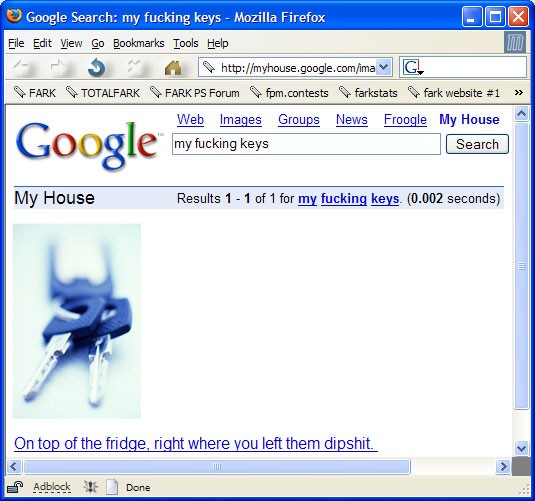Click the horizontal scrollbar right arrow

pos(503,466)
